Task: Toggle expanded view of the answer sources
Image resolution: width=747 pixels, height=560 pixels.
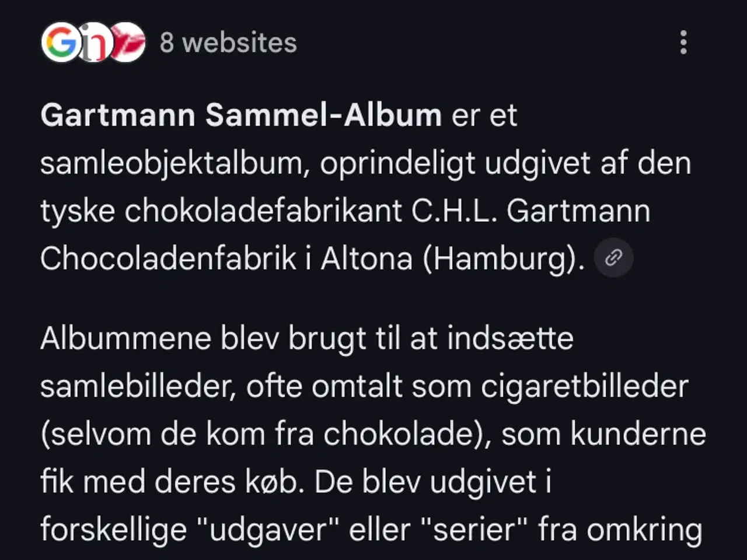Action: [x=228, y=43]
